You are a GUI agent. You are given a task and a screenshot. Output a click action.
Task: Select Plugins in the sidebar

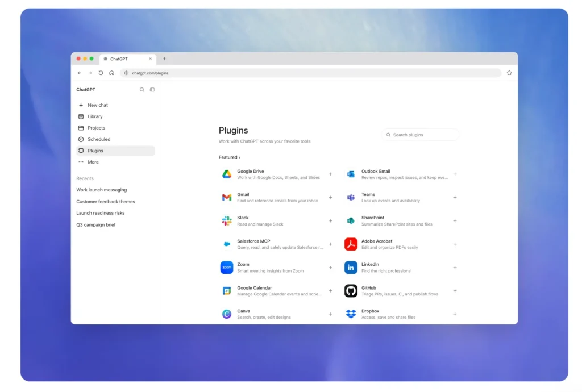(x=115, y=151)
